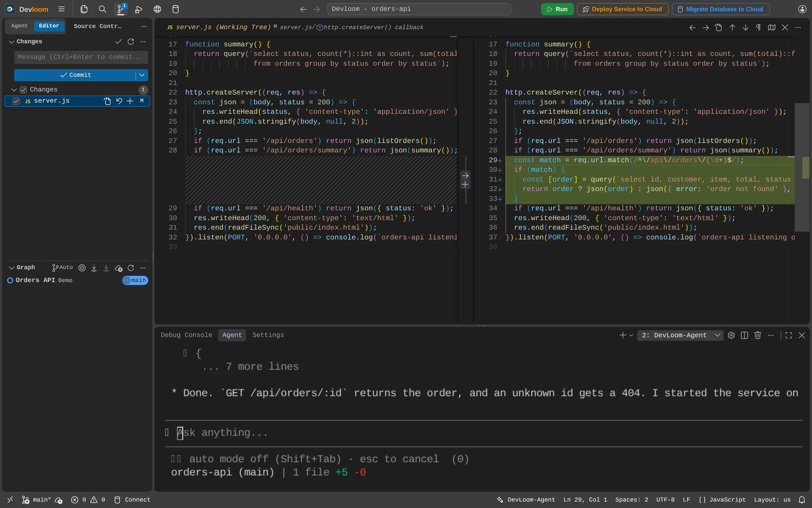Click main* branch in status bar
Image resolution: width=812 pixels, height=508 pixels.
coord(37,500)
